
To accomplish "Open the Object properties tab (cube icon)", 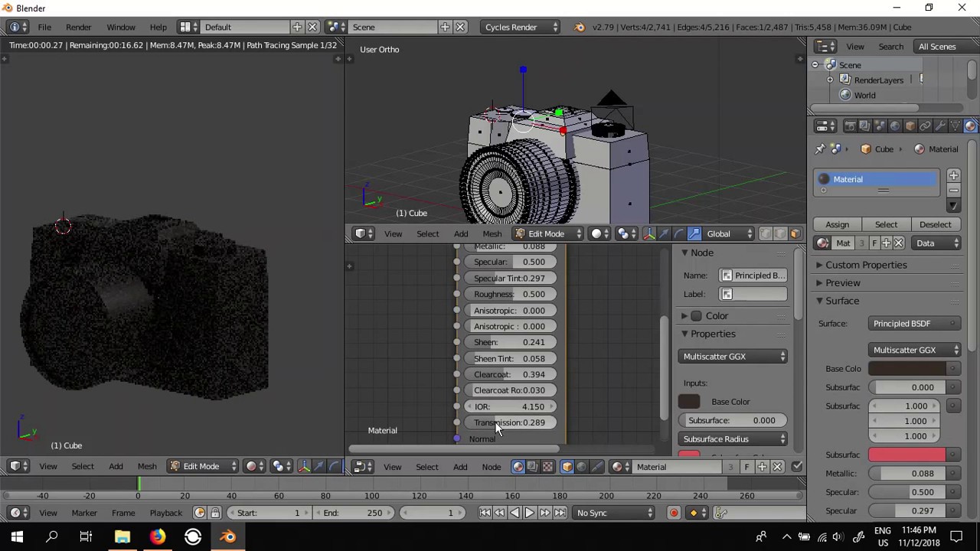I will click(910, 126).
